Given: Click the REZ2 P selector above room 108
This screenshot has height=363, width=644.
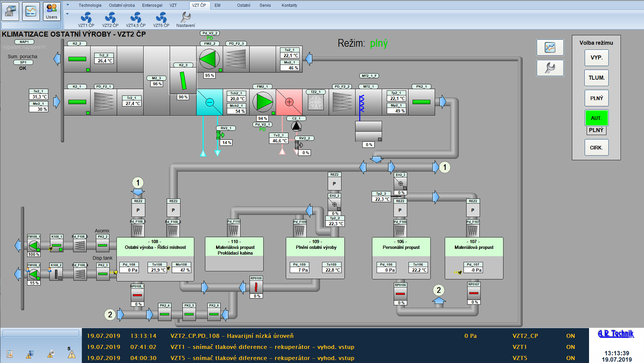Looking at the screenshot, I should pyautogui.click(x=138, y=210).
